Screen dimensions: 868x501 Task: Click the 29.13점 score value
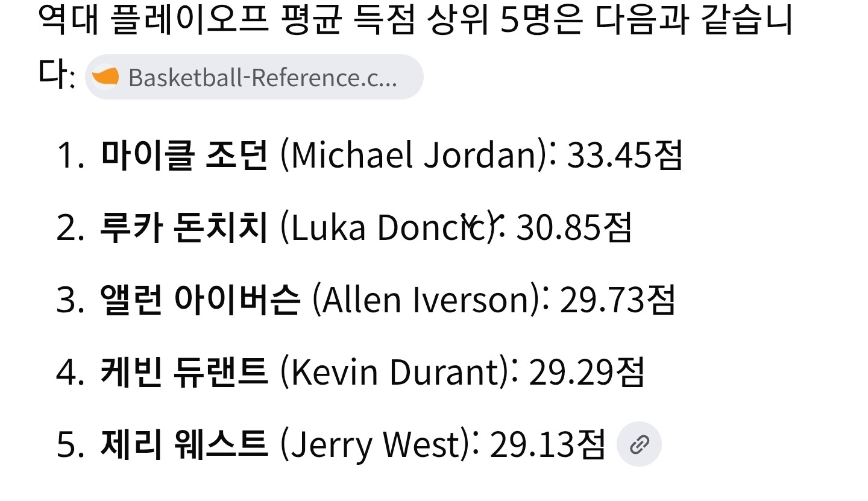[547, 445]
